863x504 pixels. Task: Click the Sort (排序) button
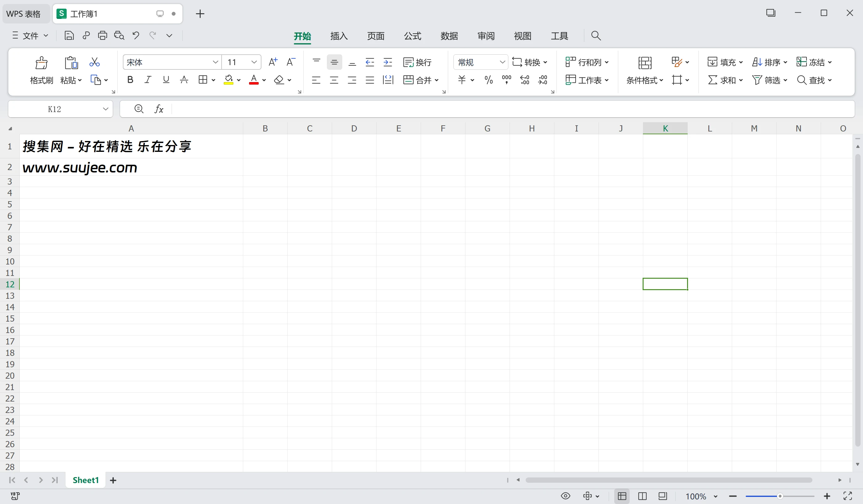point(769,62)
